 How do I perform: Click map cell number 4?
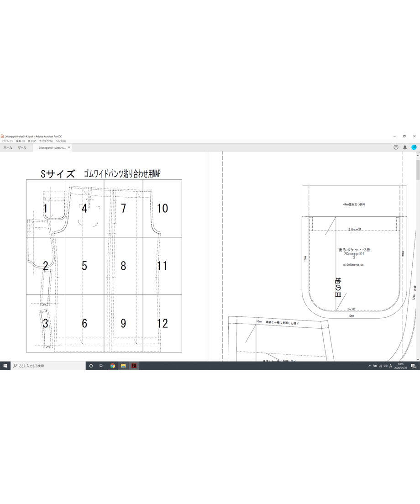tap(84, 208)
